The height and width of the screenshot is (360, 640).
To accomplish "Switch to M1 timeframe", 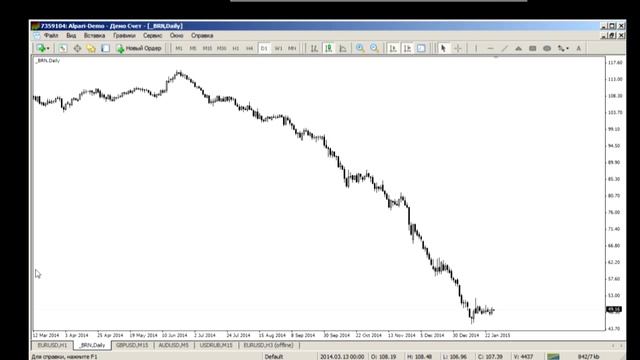I will pos(179,48).
